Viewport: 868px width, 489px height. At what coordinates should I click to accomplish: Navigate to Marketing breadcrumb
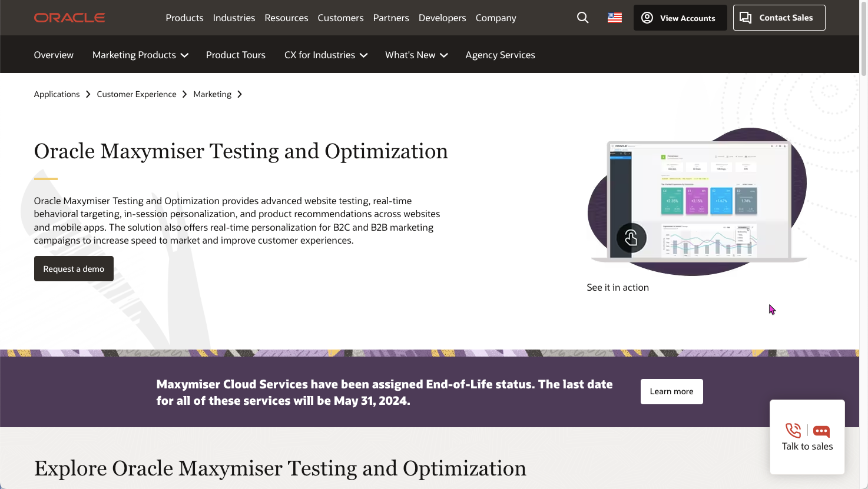[212, 94]
